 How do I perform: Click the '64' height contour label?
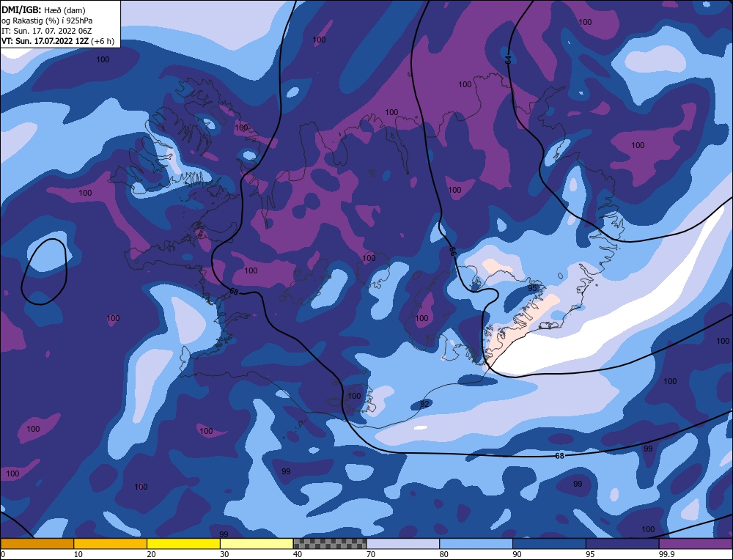point(508,59)
